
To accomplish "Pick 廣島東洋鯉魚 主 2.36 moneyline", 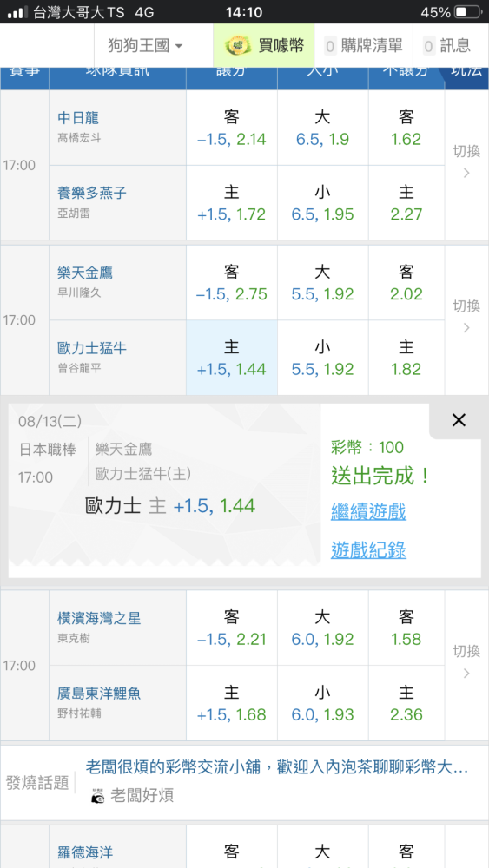I will [406, 703].
